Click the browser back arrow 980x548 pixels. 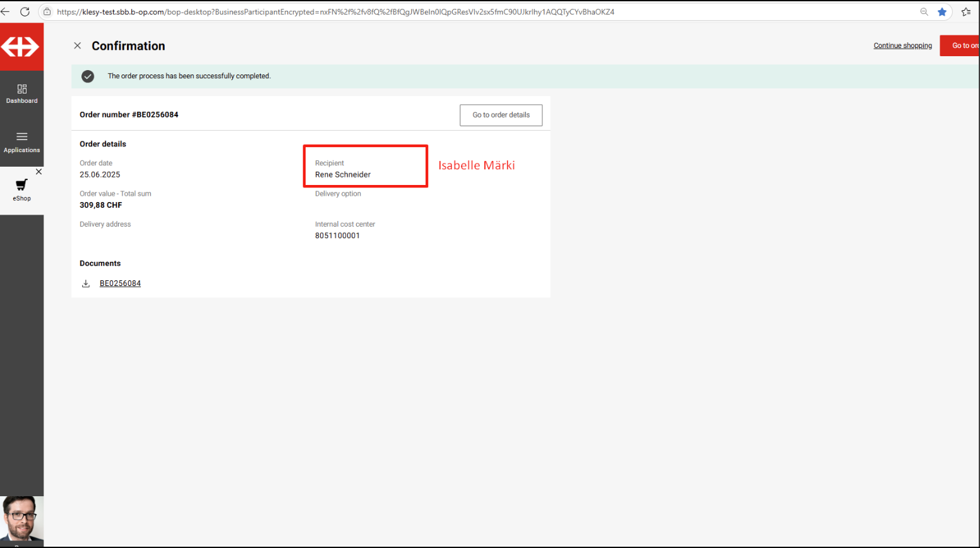click(x=5, y=12)
